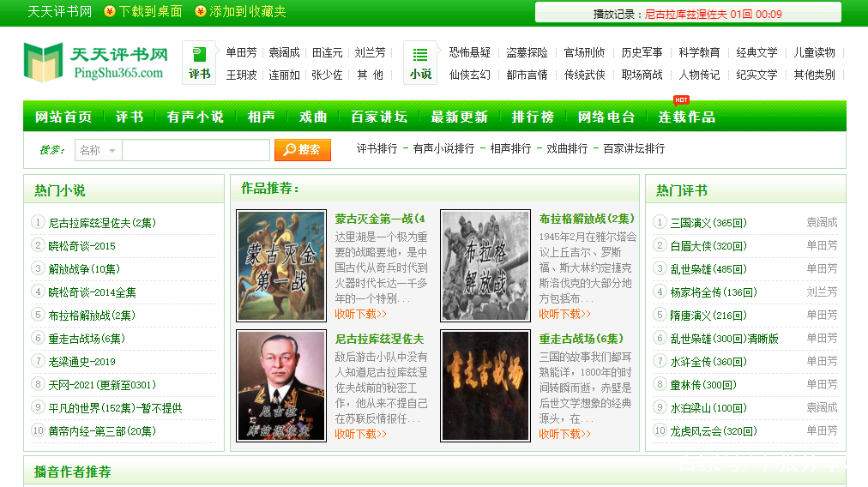Open hot novel 晓松奇谈-2015
The height and width of the screenshot is (487, 868).
(x=82, y=246)
